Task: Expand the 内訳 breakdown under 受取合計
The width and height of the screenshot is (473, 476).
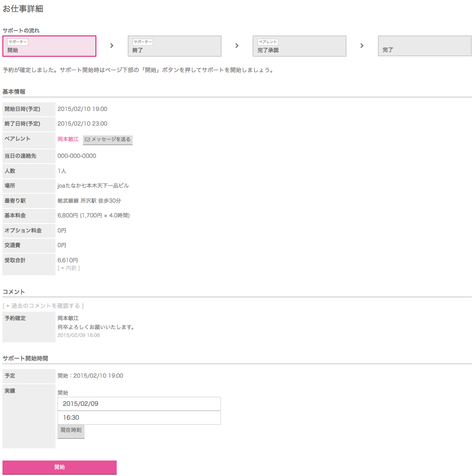Action: 69,268
